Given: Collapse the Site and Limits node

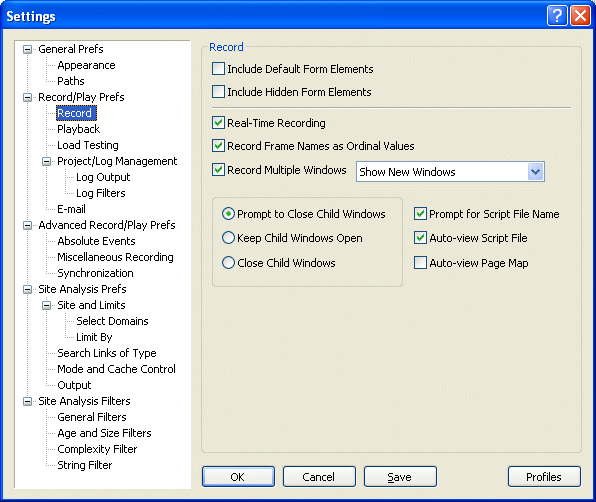Looking at the screenshot, I should 46,306.
